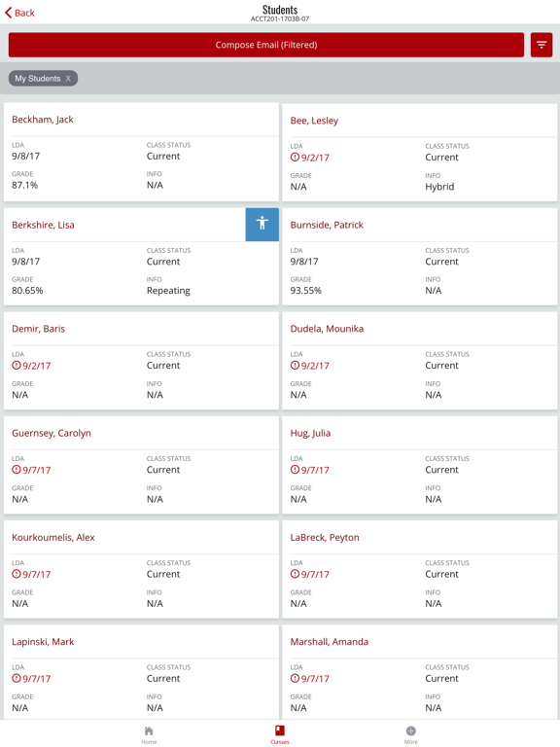
Task: Click Repeating info on Berkshire, Lisa card
Action: [168, 291]
